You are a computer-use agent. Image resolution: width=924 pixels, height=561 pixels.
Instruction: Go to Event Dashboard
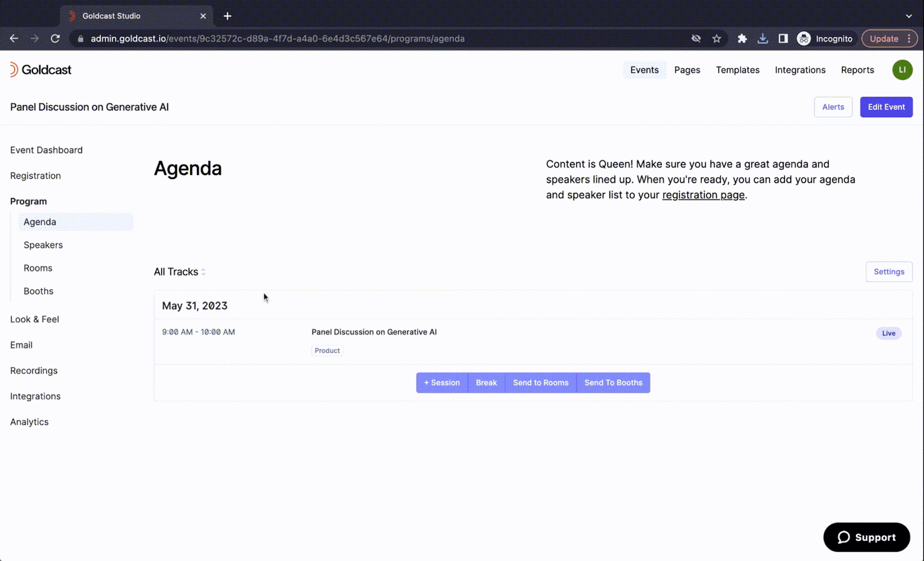click(x=46, y=150)
